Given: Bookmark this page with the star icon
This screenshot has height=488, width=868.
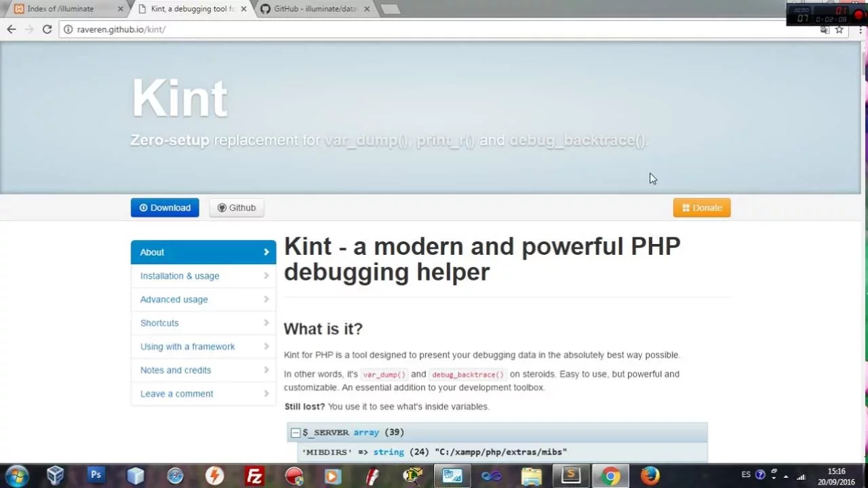Looking at the screenshot, I should pyautogui.click(x=839, y=29).
